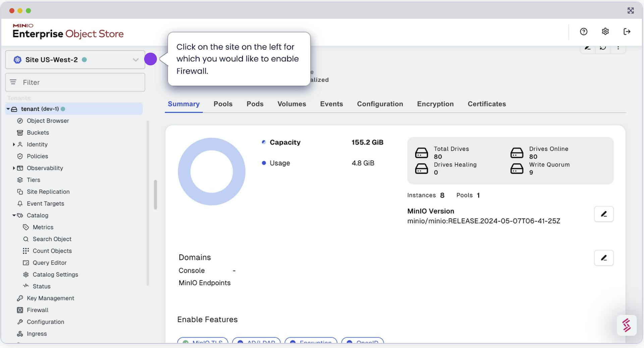Switch to the Pools tab
Image resolution: width=644 pixels, height=348 pixels.
(223, 104)
